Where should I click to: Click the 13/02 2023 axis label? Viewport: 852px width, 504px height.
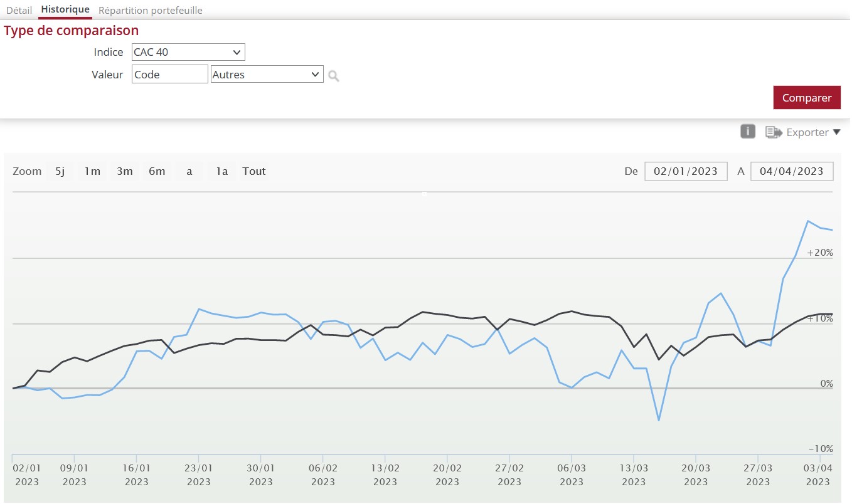pyautogui.click(x=385, y=475)
